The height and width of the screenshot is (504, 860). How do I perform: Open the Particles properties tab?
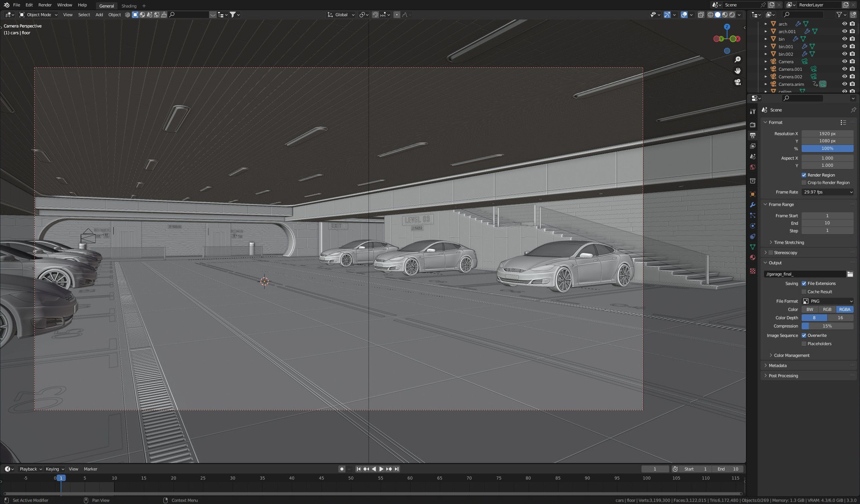753,215
